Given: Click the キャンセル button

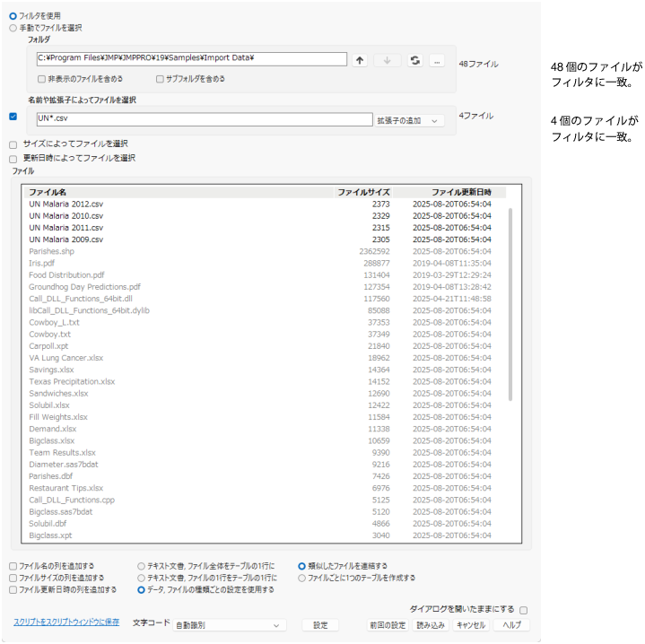Looking at the screenshot, I should 471,625.
